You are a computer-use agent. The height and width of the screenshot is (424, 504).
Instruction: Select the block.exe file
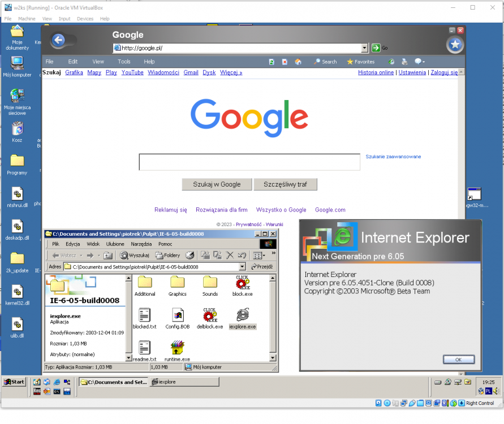tap(242, 286)
